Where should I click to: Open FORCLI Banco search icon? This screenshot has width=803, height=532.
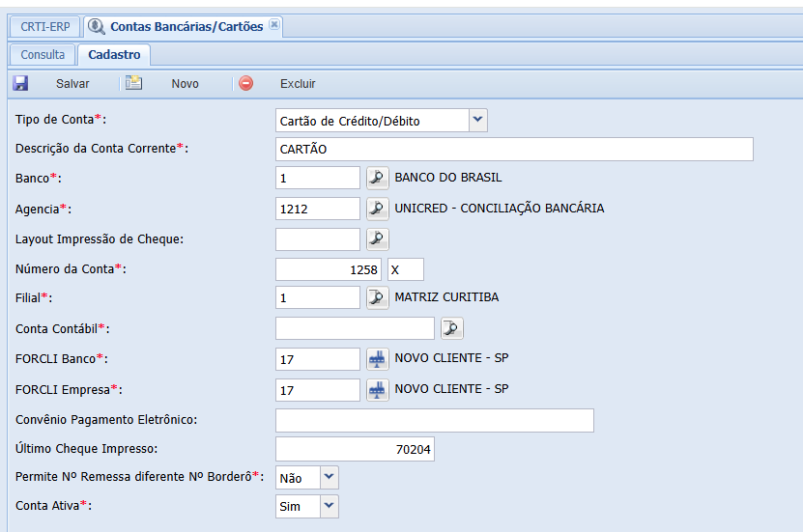[378, 359]
